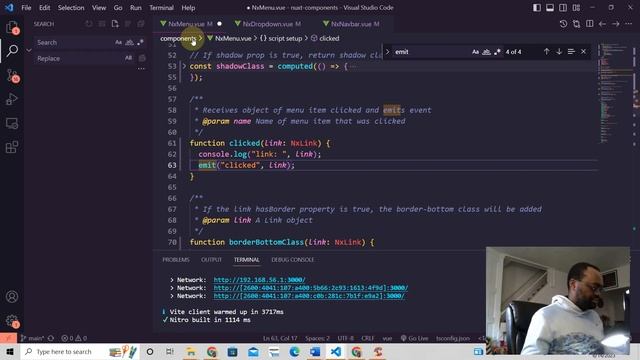Toggle Match Case in the find widget
The height and width of the screenshot is (360, 640).
[x=475, y=52]
